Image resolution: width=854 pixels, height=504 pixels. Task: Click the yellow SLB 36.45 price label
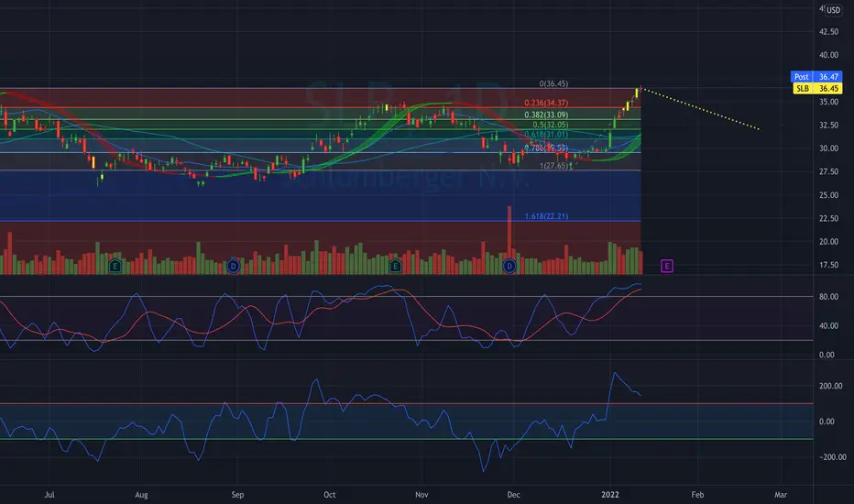point(816,88)
